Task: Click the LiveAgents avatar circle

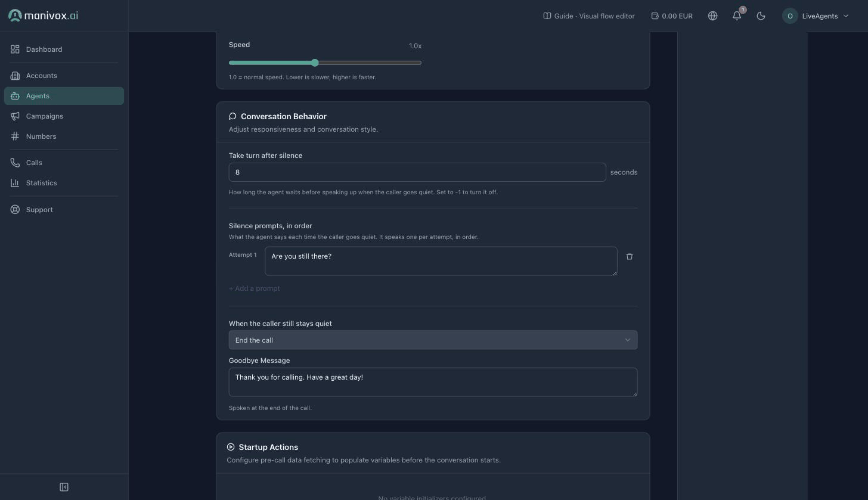Action: (790, 16)
